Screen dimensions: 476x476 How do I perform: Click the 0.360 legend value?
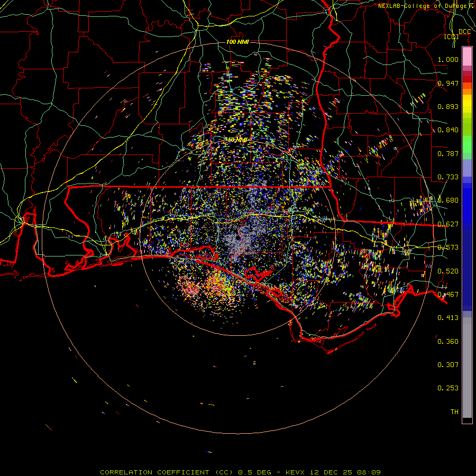tap(448, 342)
